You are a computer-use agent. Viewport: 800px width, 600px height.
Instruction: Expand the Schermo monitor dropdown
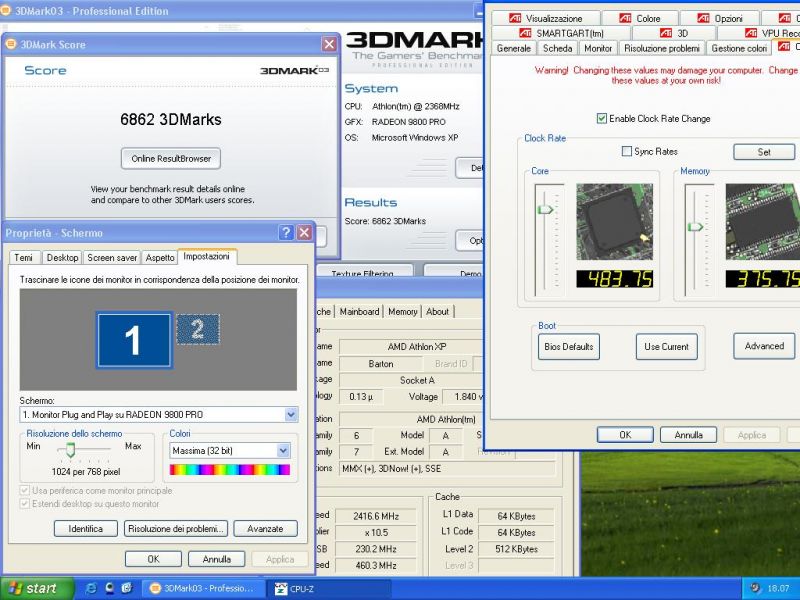[291, 414]
